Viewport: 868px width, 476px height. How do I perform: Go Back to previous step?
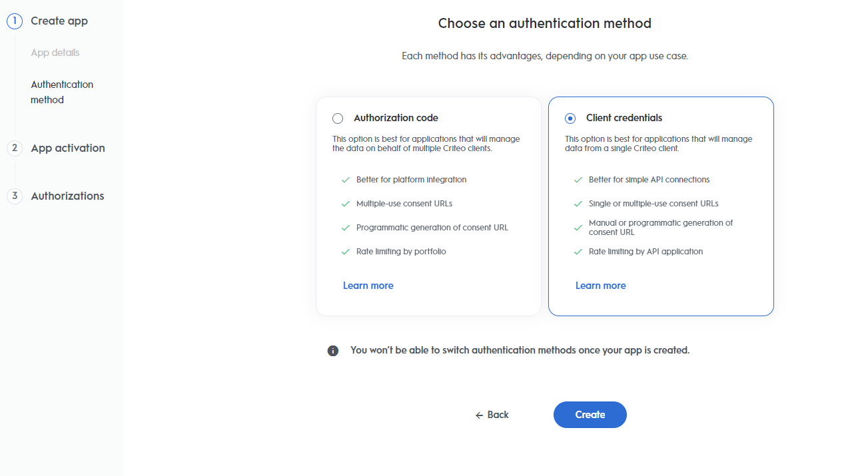(x=492, y=415)
